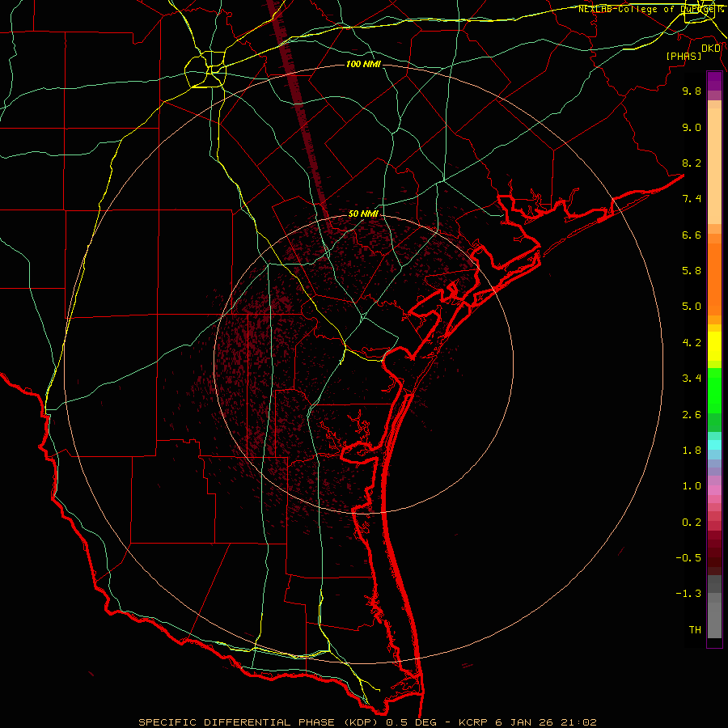
Task: Pick the large orange color scale segment
Action: (x=714, y=280)
